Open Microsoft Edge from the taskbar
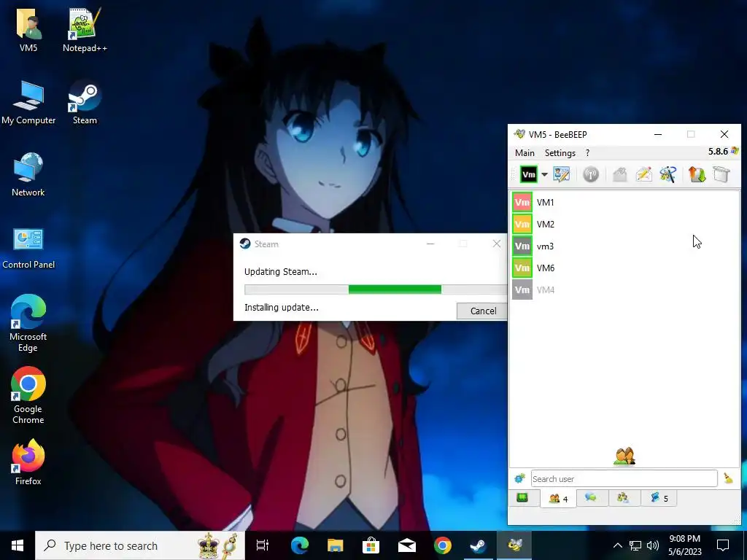The width and height of the screenshot is (747, 560). 300,545
